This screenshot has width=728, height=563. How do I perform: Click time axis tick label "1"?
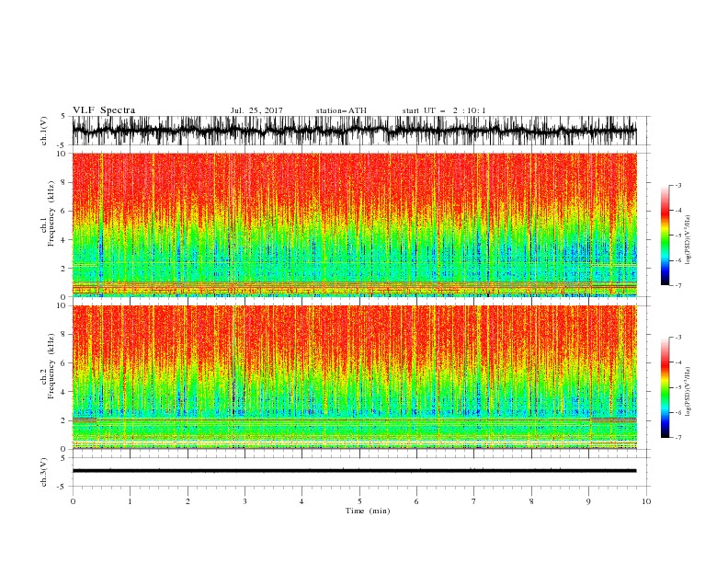[130, 501]
